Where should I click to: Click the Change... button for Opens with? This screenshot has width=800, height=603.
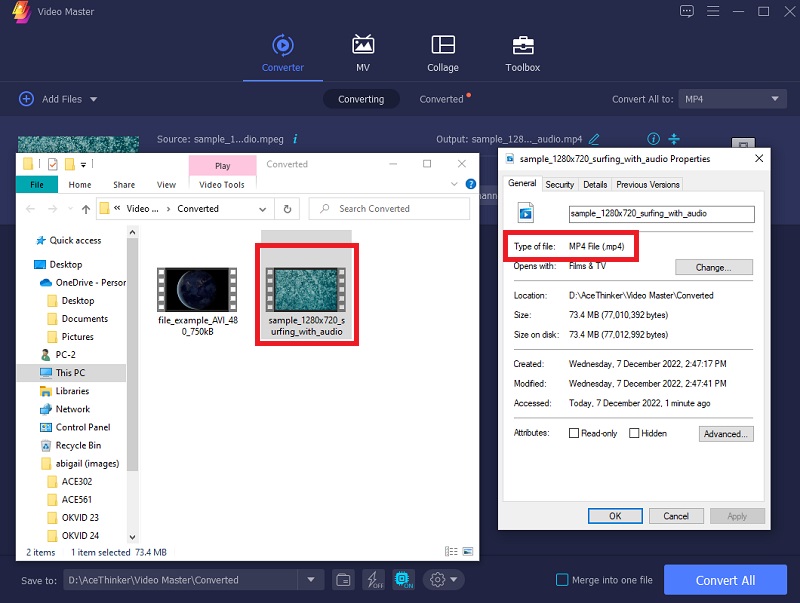(x=714, y=267)
